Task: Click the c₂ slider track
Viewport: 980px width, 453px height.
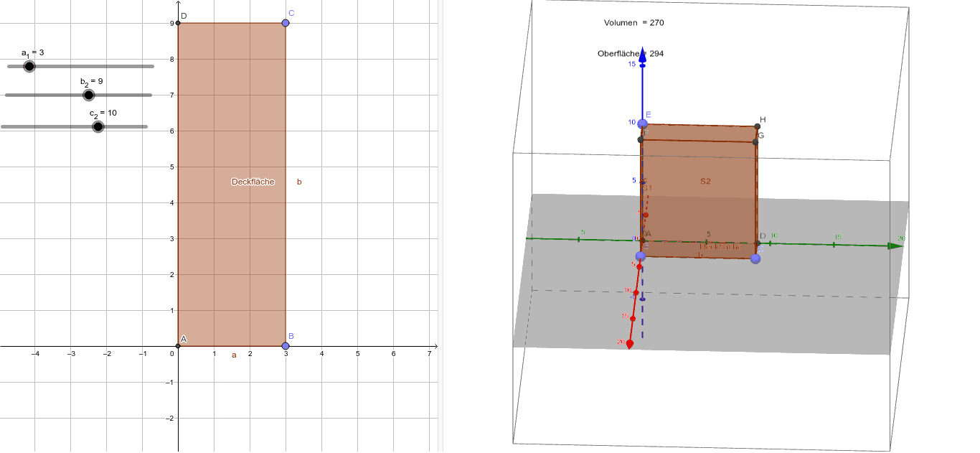Action: pos(74,126)
